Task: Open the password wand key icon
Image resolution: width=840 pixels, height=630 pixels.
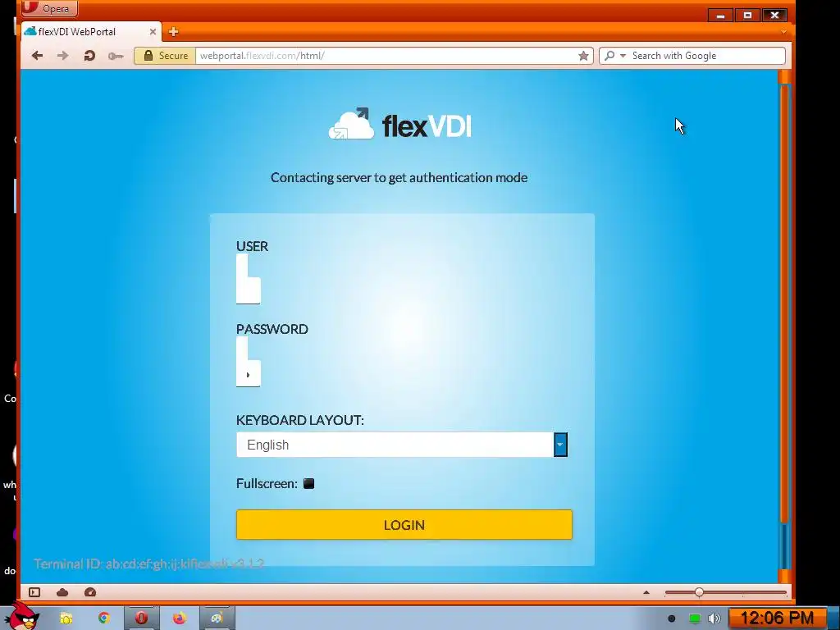Action: click(115, 56)
